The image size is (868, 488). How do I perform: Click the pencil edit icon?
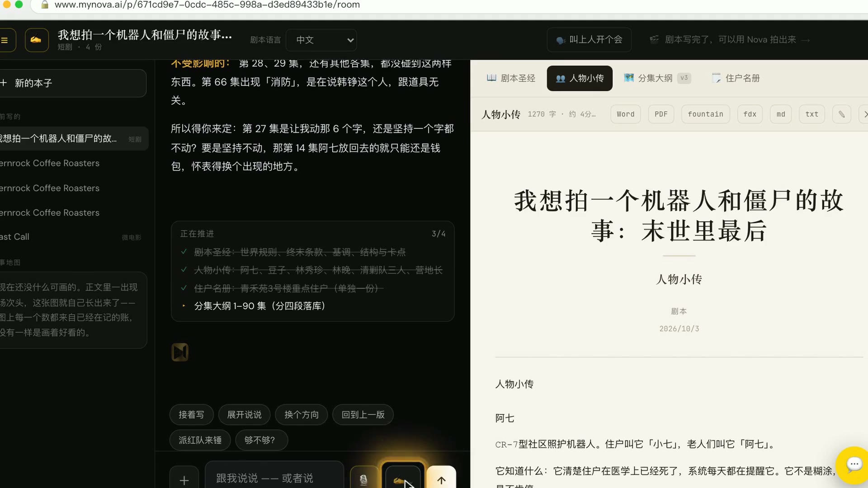[x=842, y=114]
